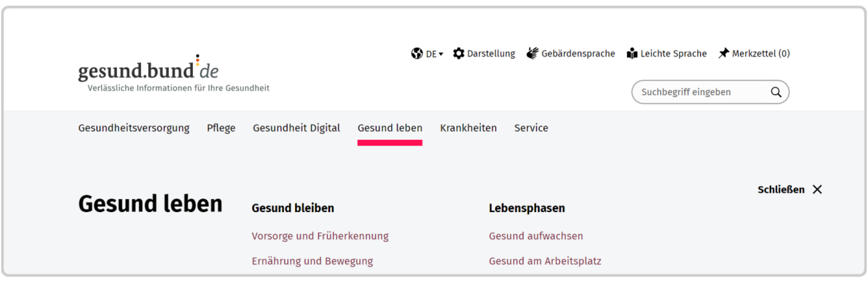The image size is (868, 282).
Task: Open Ernährung und Bewegung link
Action: [312, 261]
